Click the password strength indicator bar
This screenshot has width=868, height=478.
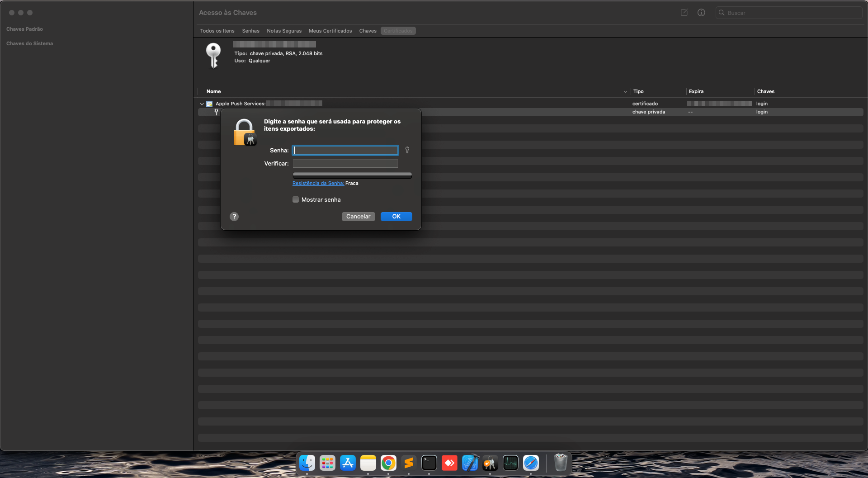pos(352,175)
